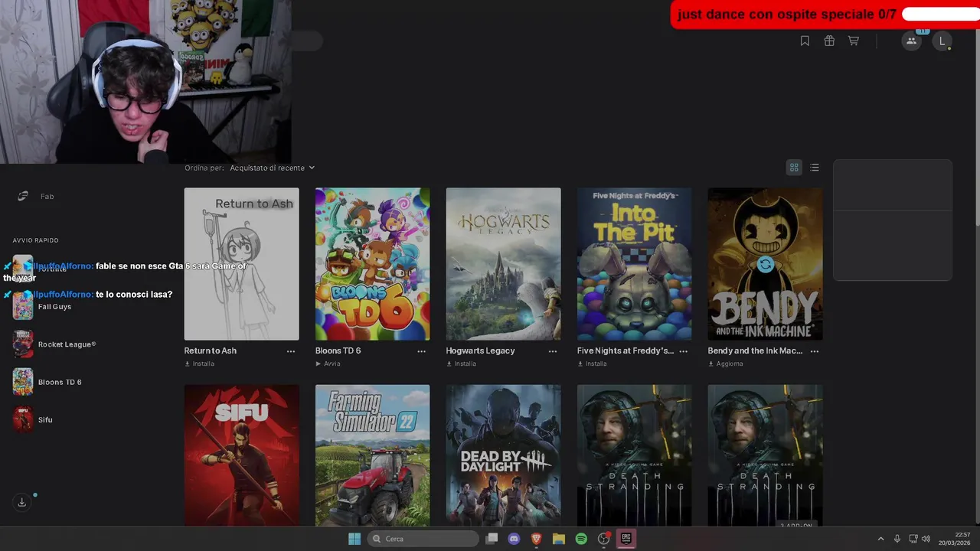Click the Sifu sidebar icon
The width and height of the screenshot is (980, 551).
pos(23,419)
